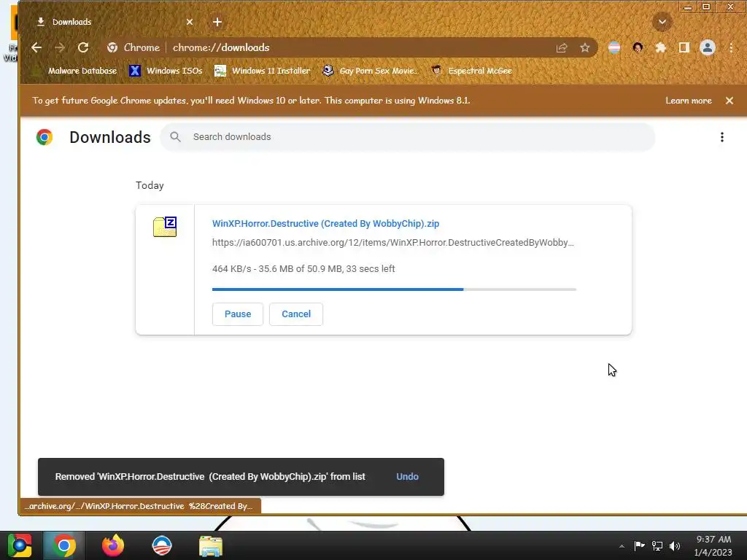Open the tab search dropdown arrow
The width and height of the screenshot is (747, 560).
pos(662,22)
